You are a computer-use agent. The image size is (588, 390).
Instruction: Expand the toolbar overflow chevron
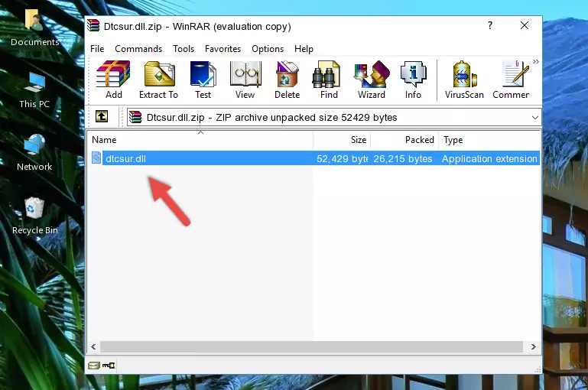pos(536,62)
